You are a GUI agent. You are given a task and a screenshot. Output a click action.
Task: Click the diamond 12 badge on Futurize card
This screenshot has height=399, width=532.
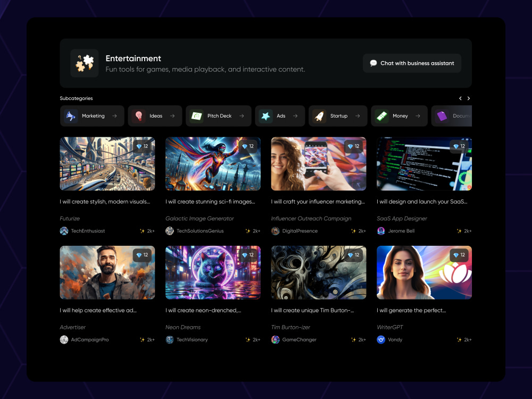click(142, 146)
